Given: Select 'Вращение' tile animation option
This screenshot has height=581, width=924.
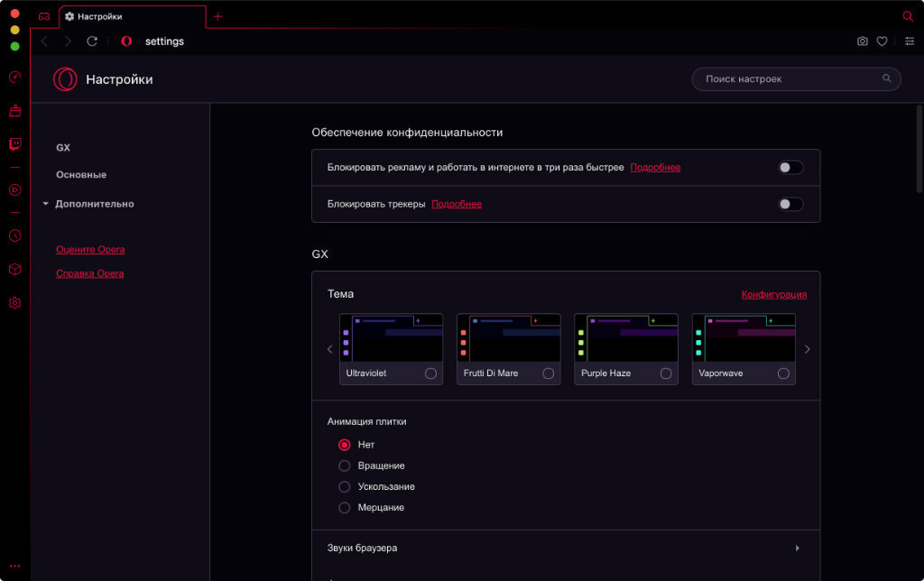Looking at the screenshot, I should pos(344,466).
